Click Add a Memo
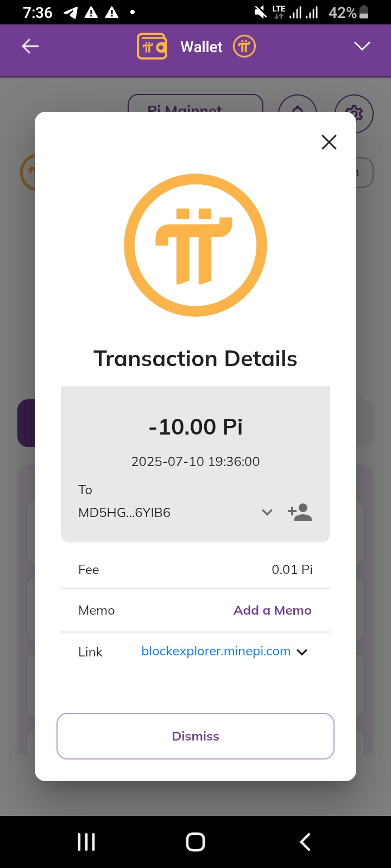This screenshot has height=868, width=391. (x=273, y=610)
